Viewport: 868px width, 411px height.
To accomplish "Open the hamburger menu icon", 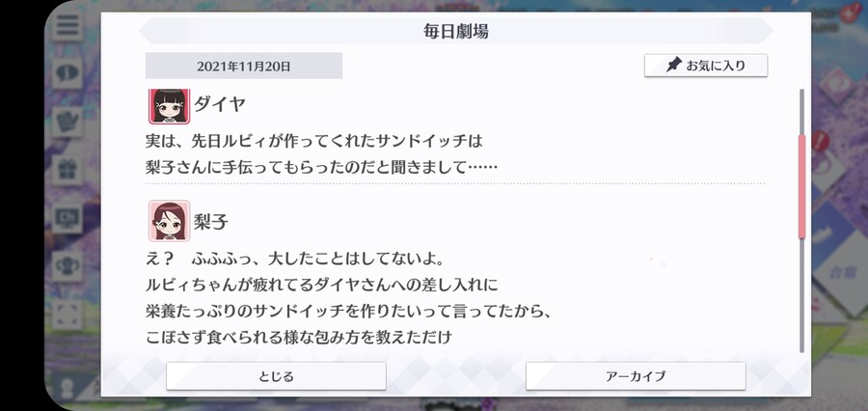I will [68, 25].
